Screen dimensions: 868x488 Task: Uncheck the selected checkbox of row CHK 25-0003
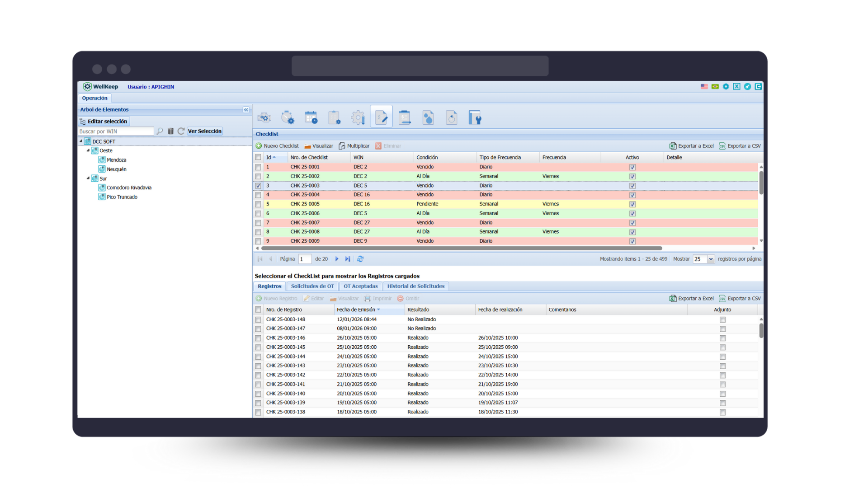[258, 186]
